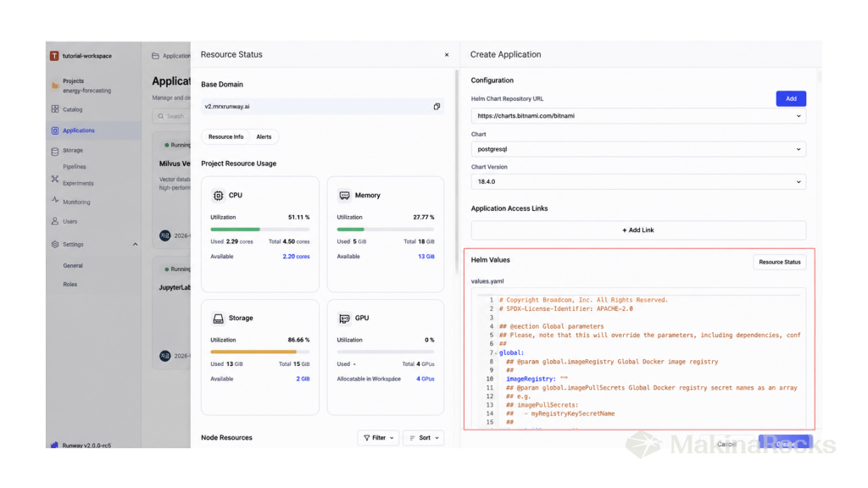Viewport: 868px width, 488px height.
Task: Open Monitoring in the sidebar
Action: click(x=76, y=202)
